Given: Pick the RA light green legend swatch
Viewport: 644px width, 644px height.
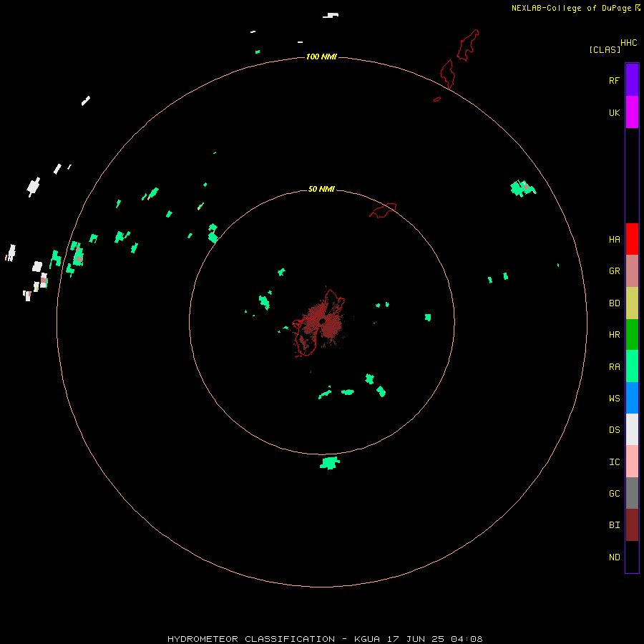Looking at the screenshot, I should tap(632, 366).
